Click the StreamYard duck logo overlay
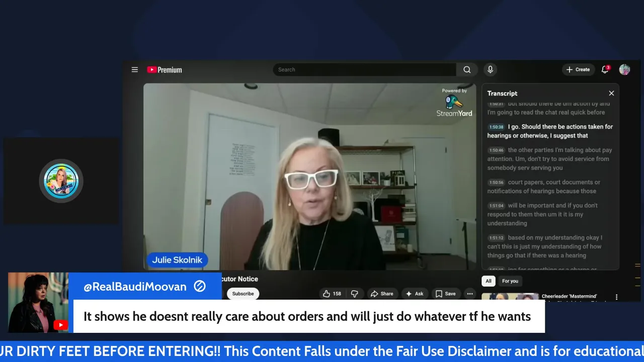Image resolution: width=644 pixels, height=362 pixels. point(454,103)
